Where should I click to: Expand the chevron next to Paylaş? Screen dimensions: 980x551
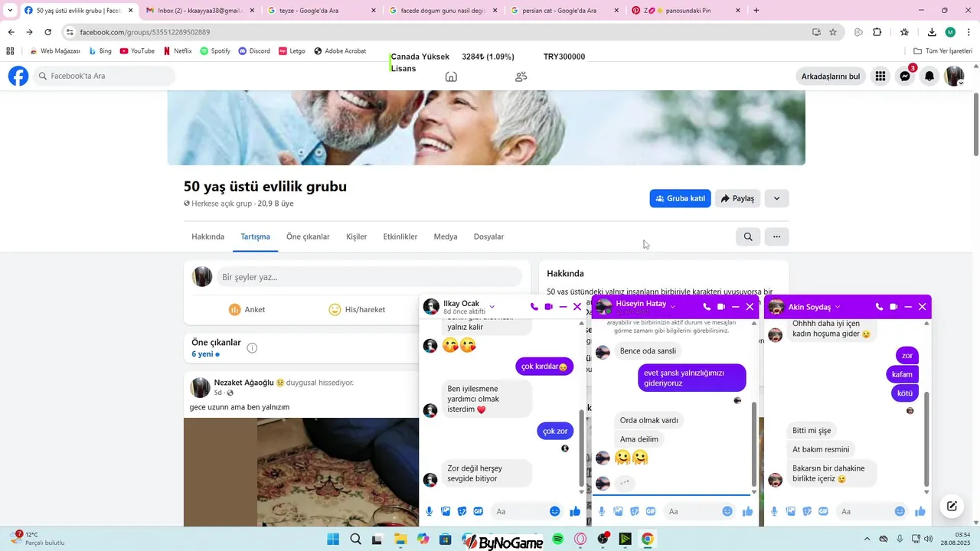(776, 198)
